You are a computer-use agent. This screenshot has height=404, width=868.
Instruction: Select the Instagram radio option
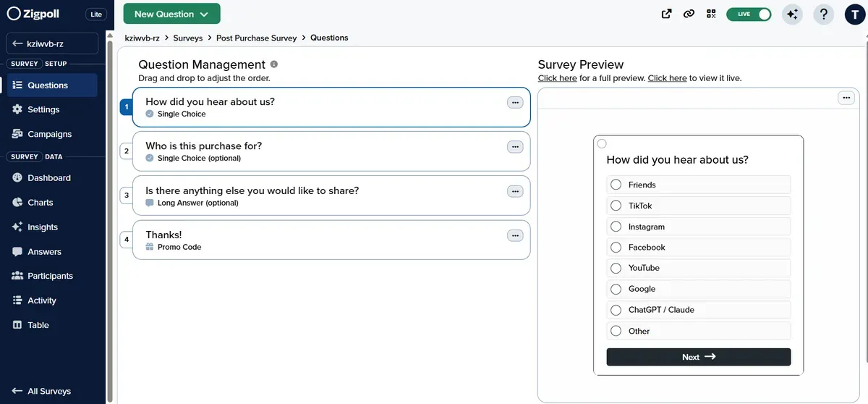[x=616, y=227]
